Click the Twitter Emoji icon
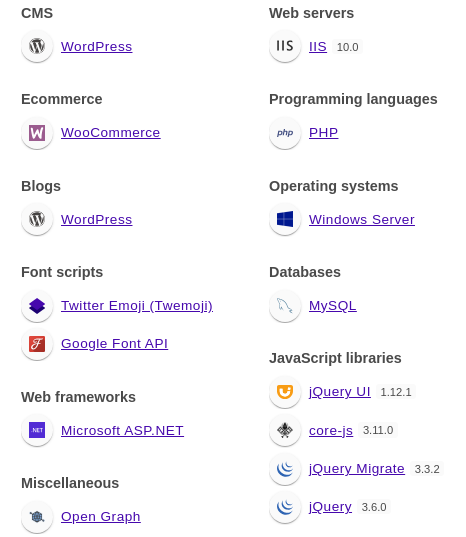Screen dimensions: 466x537 [x=37, y=305]
